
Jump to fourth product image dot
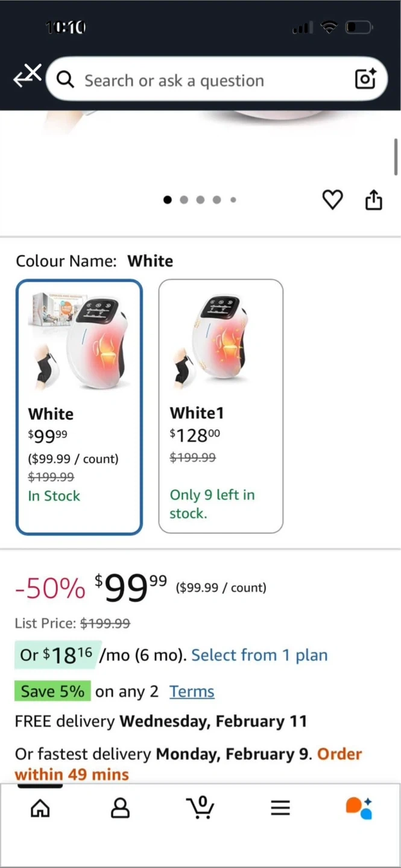pos(216,200)
